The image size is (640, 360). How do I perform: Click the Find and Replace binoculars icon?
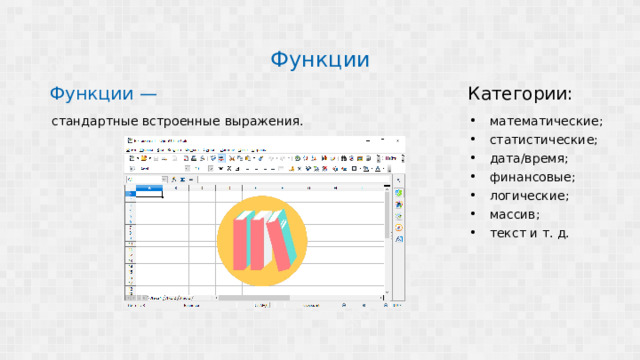coord(343,158)
